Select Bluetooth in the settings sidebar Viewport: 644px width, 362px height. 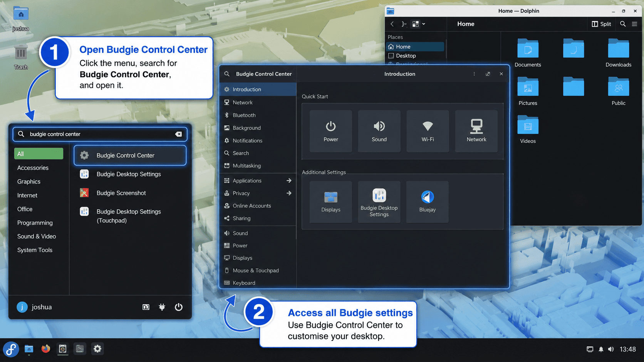coord(258,115)
